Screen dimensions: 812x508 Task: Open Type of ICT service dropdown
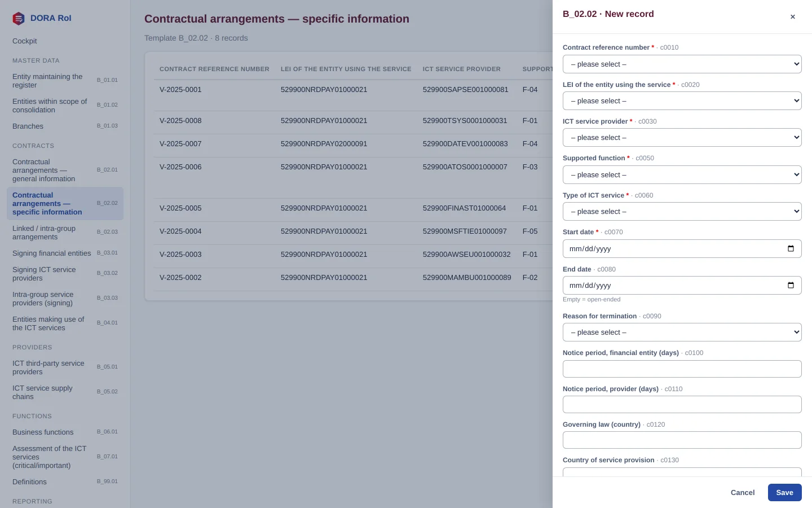tap(682, 212)
